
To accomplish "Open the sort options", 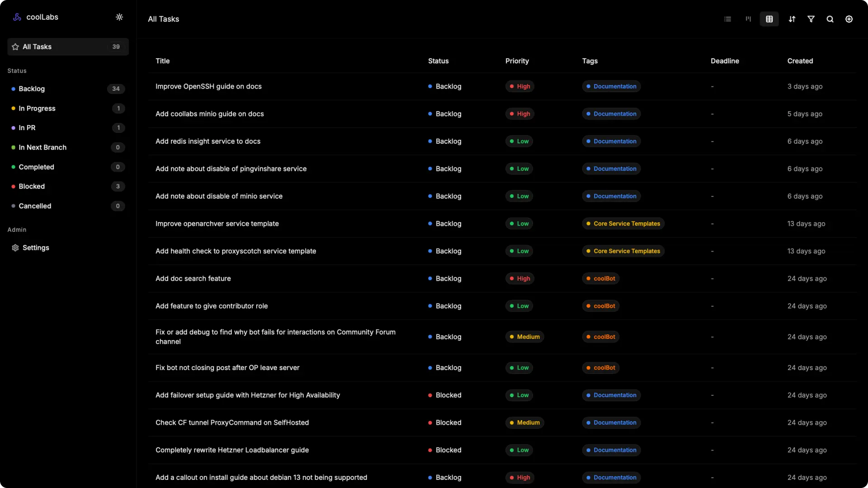I will (x=792, y=19).
